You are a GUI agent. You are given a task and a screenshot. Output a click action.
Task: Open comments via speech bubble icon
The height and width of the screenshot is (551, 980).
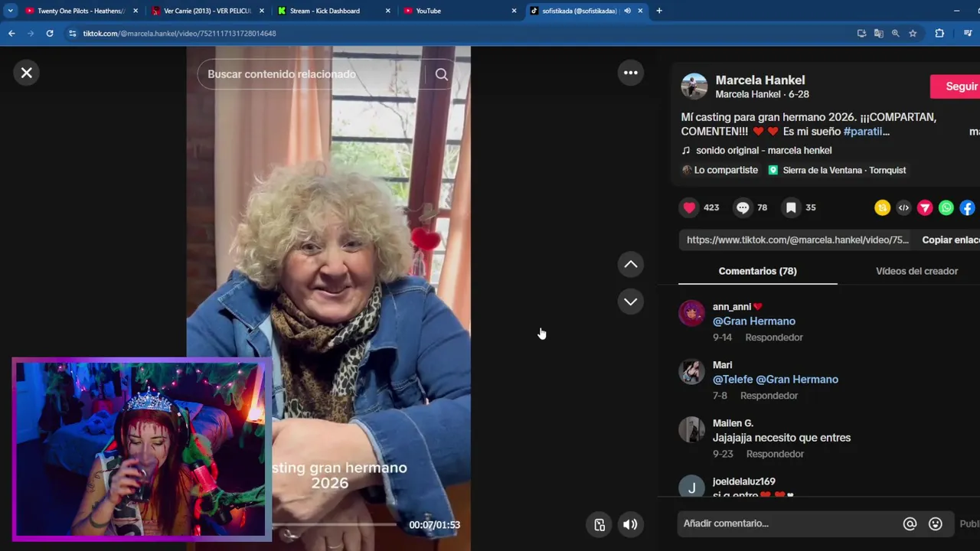[743, 207]
